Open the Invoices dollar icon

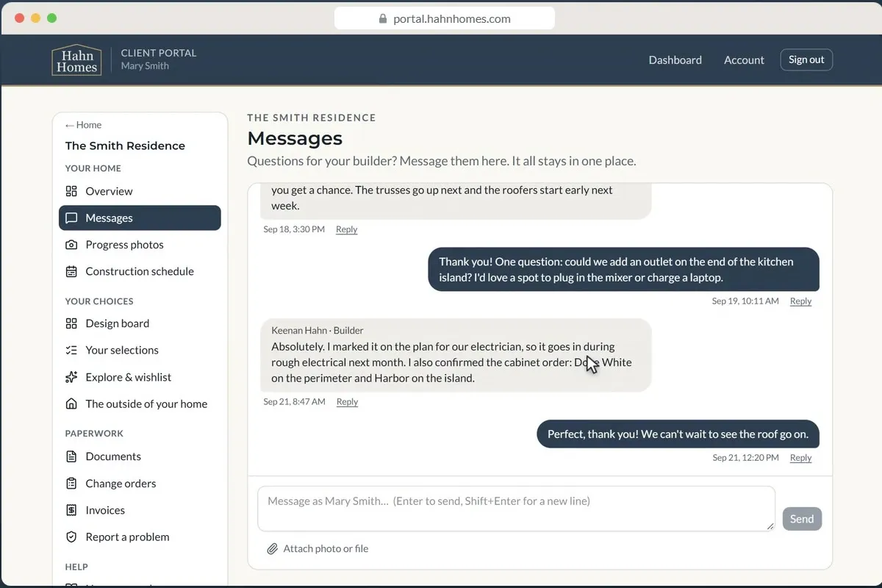click(71, 510)
